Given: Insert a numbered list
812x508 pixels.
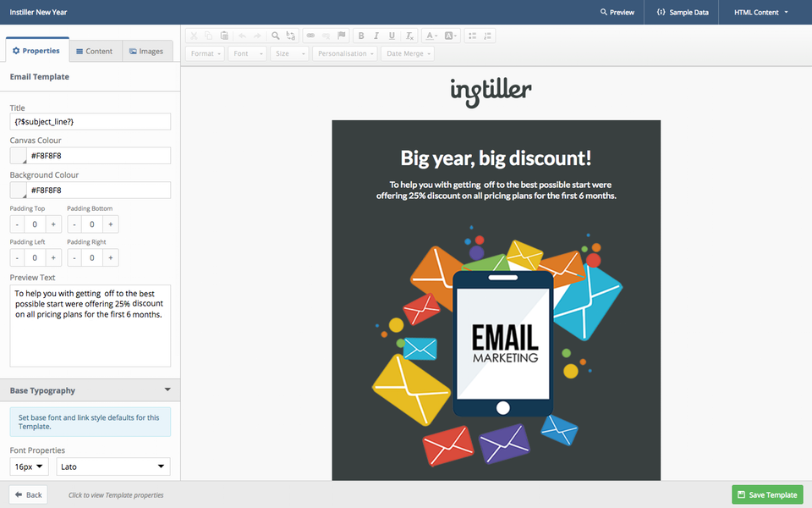Looking at the screenshot, I should [488, 36].
